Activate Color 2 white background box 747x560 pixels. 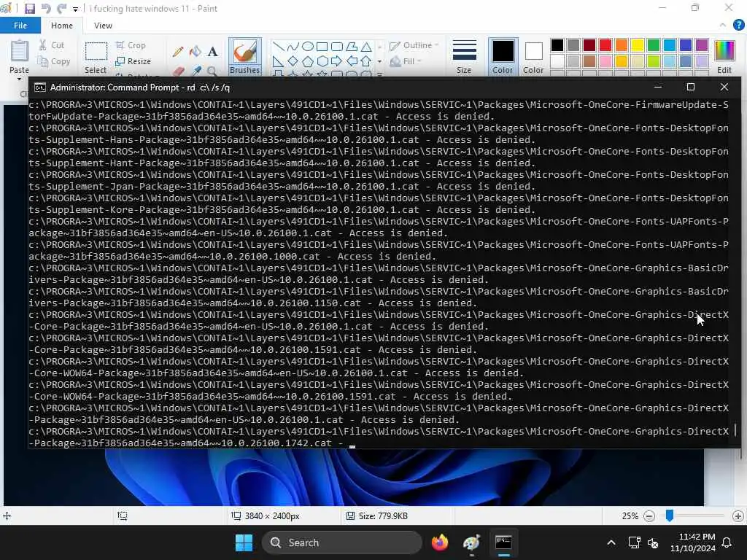[x=533, y=57]
